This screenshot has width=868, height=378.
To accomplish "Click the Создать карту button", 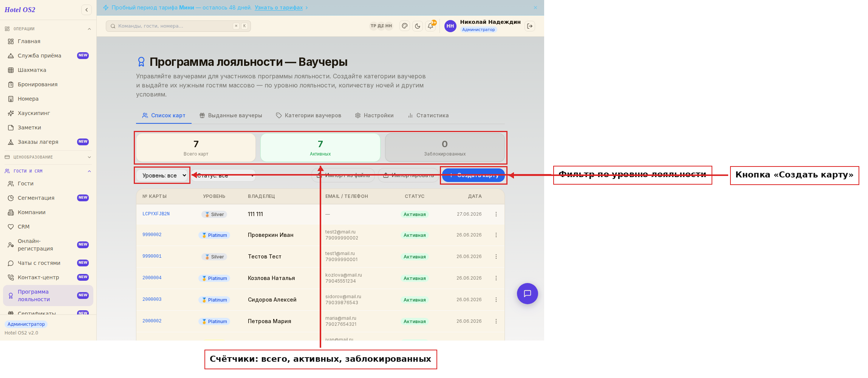I will 473,175.
